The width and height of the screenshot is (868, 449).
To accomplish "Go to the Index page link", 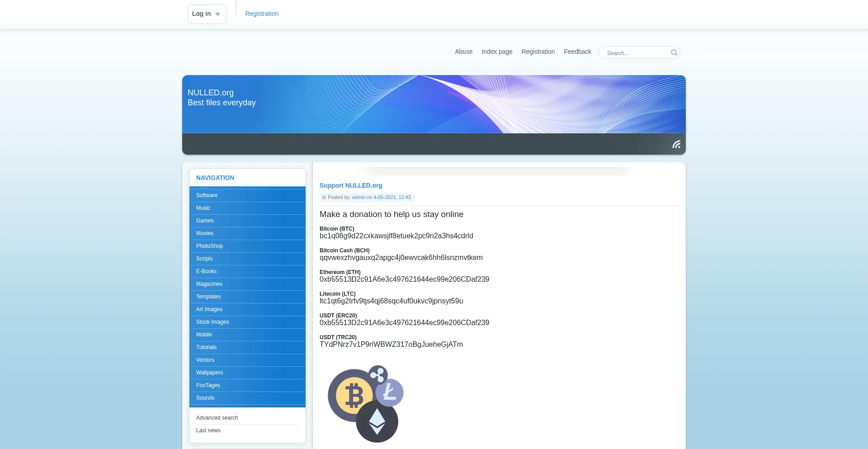I will click(x=497, y=52).
